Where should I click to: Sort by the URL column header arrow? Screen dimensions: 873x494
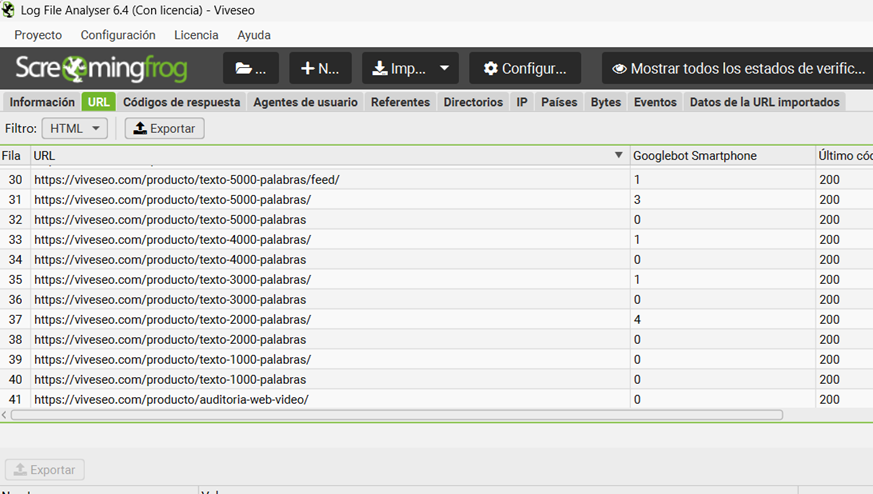pos(619,156)
